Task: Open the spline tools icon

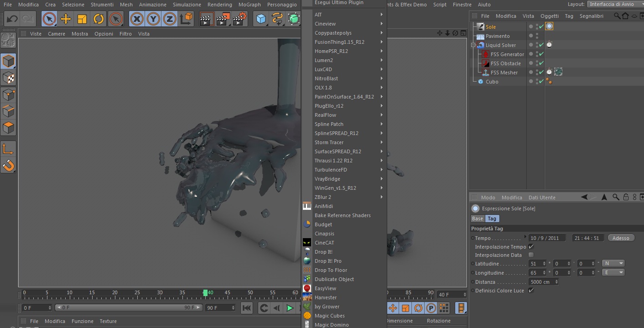Action: click(277, 19)
